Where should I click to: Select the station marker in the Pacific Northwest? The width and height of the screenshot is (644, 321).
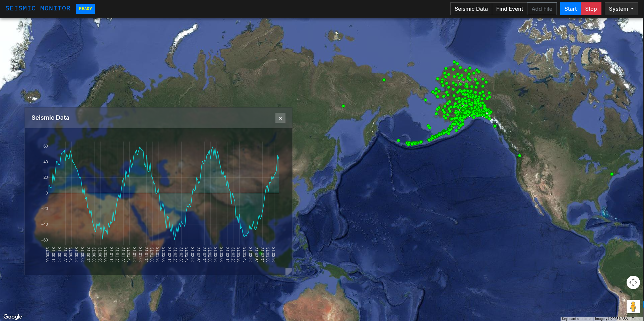(520, 156)
